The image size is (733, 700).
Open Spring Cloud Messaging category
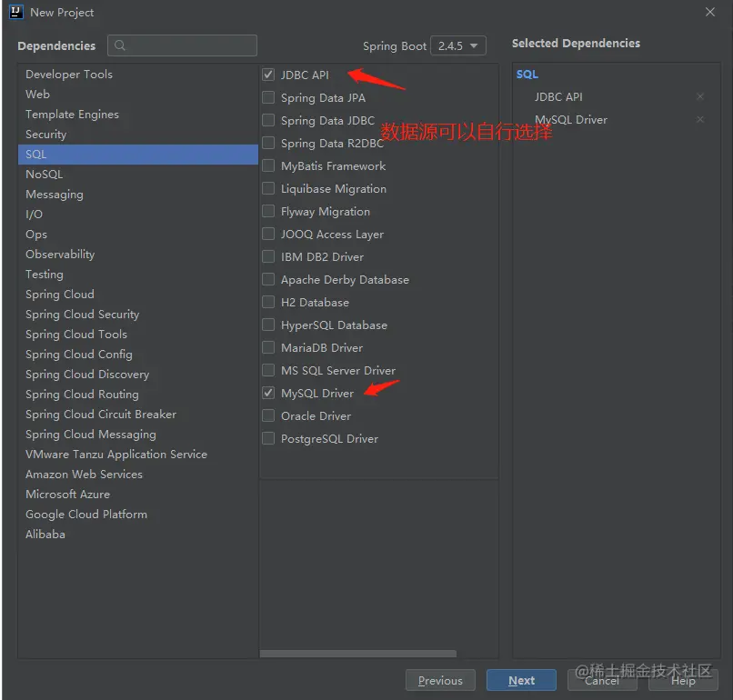(138, 435)
